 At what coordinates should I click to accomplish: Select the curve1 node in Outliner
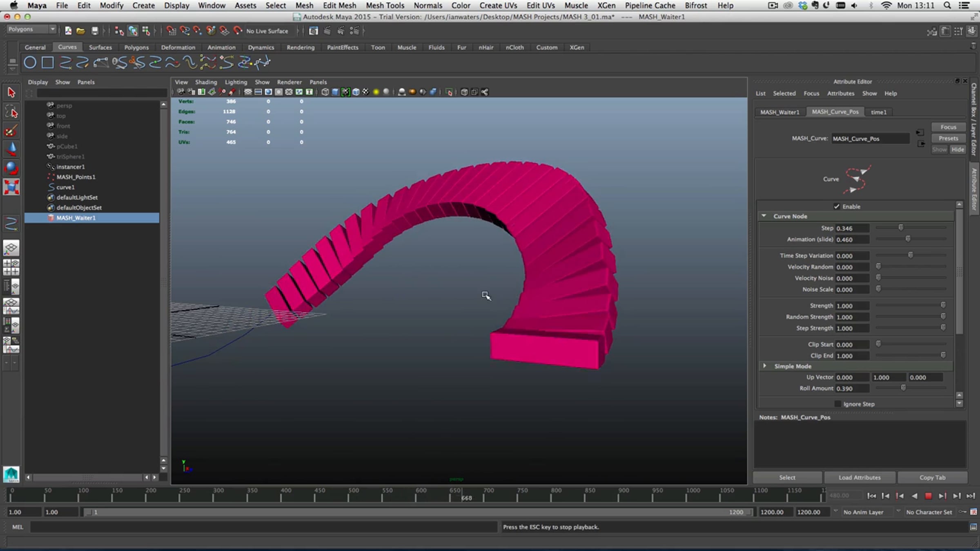[65, 187]
